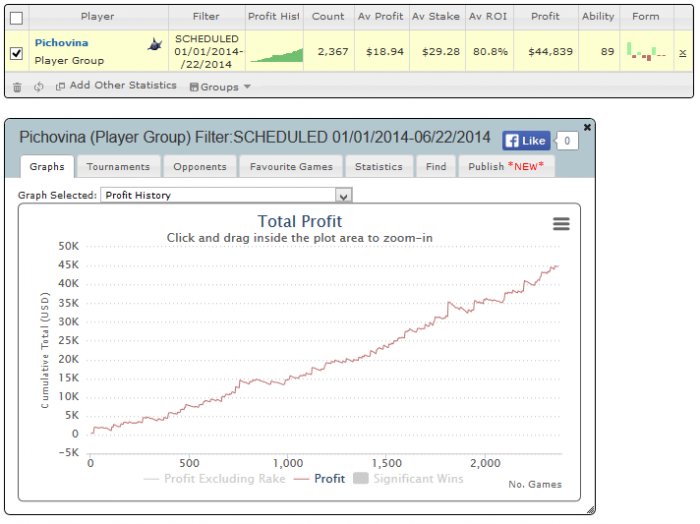Remove Pichovina row with x icon
700x524 pixels.
683,53
